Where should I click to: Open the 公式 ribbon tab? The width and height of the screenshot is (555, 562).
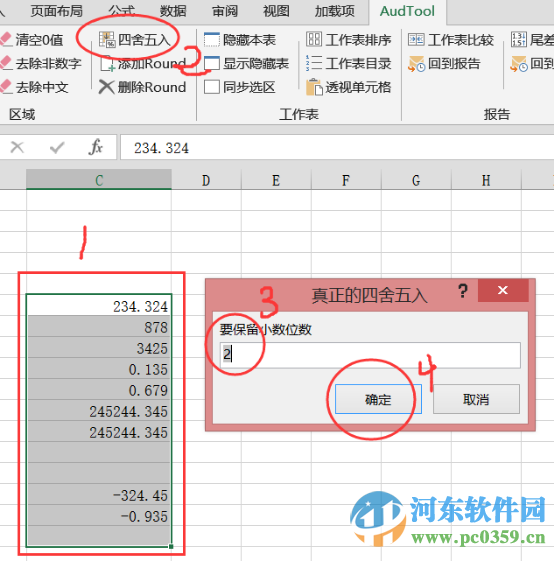(x=122, y=11)
